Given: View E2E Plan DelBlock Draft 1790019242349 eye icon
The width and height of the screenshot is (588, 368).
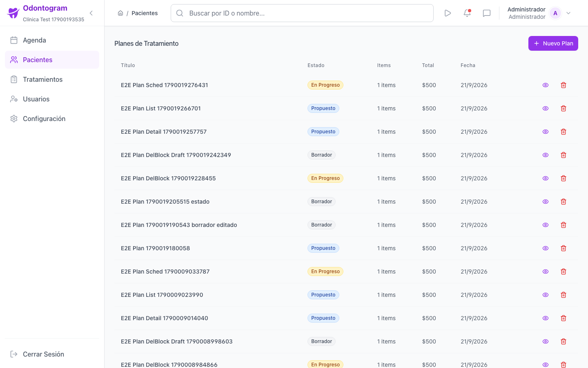Looking at the screenshot, I should [546, 155].
